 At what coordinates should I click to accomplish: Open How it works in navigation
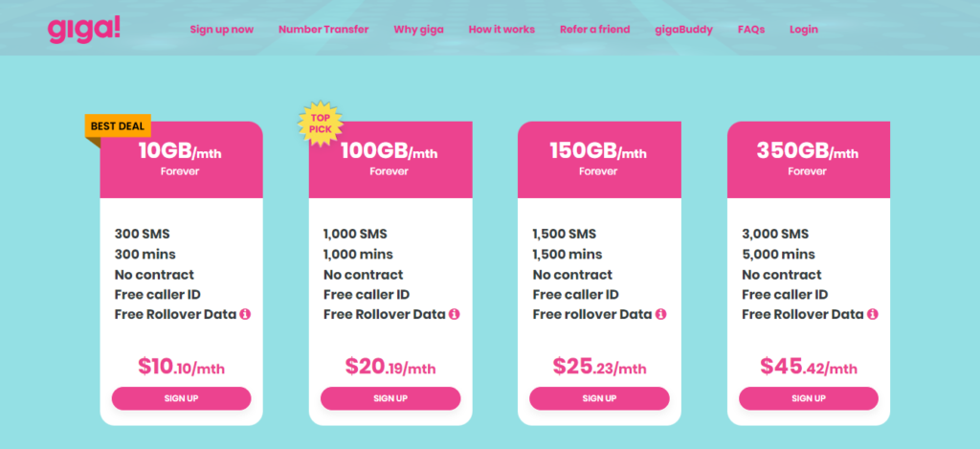point(501,30)
